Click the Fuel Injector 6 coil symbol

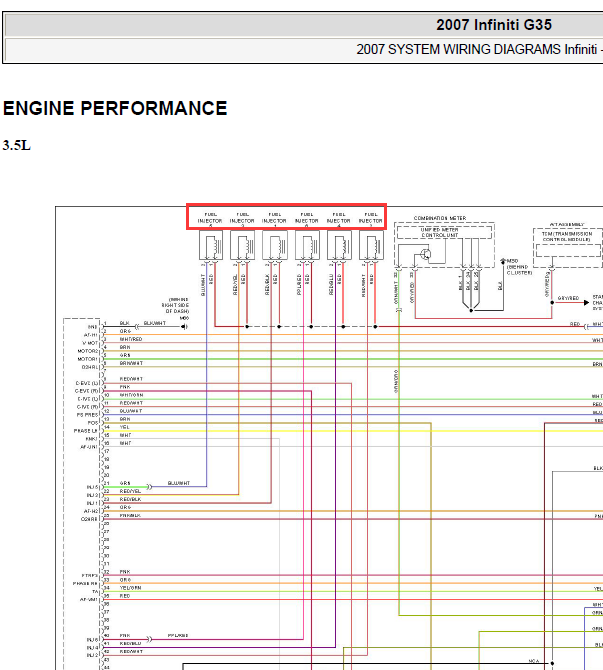307,245
